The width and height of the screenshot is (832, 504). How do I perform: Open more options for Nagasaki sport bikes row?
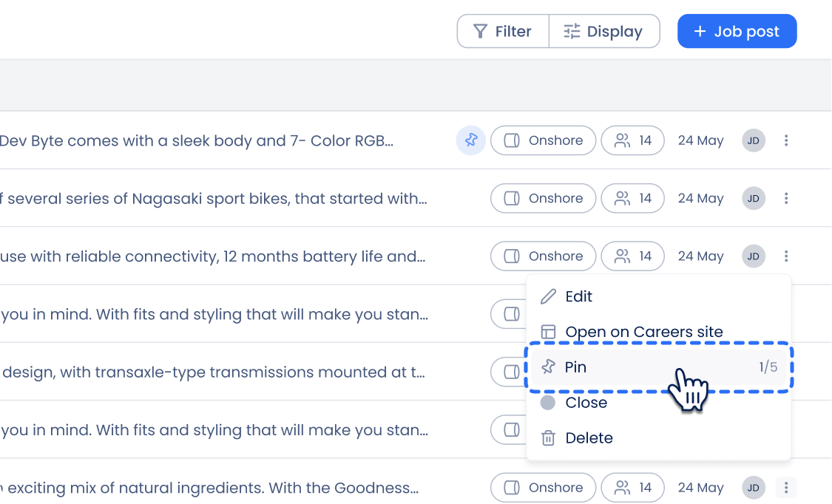click(x=786, y=198)
